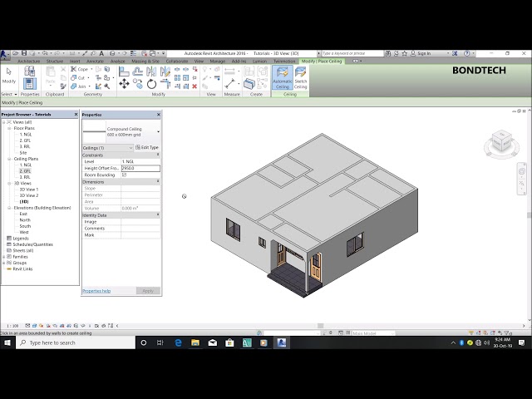The width and height of the screenshot is (532, 399).
Task: Open the Structure ribbon tab
Action: click(55, 62)
